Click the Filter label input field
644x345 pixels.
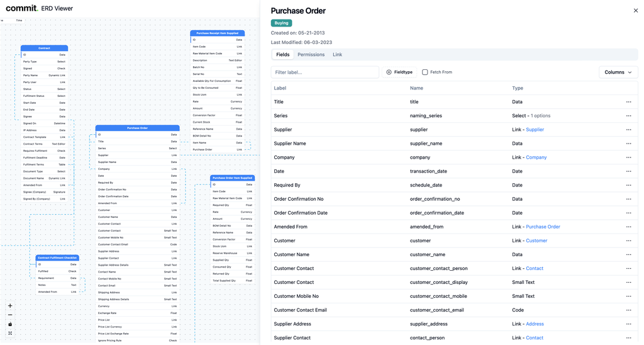tap(325, 72)
